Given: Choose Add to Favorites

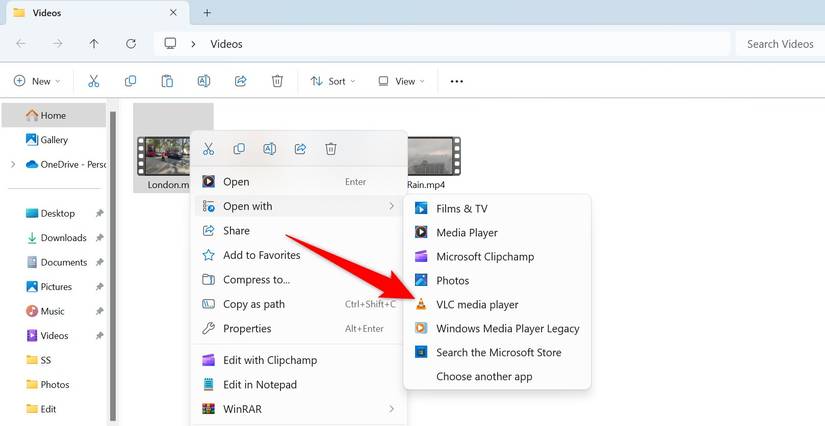Looking at the screenshot, I should tap(298, 255).
